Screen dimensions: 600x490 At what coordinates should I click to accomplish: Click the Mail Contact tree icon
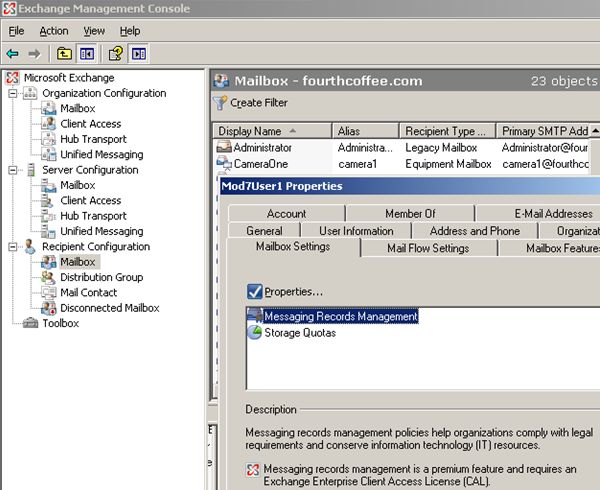49,293
